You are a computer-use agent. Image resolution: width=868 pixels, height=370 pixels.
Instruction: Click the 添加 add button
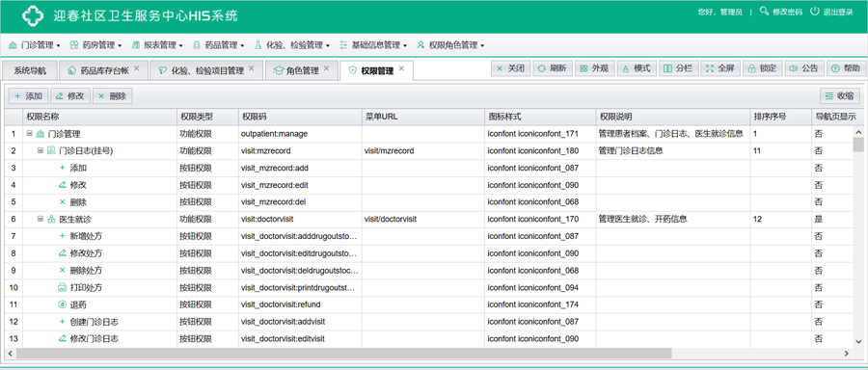click(28, 96)
